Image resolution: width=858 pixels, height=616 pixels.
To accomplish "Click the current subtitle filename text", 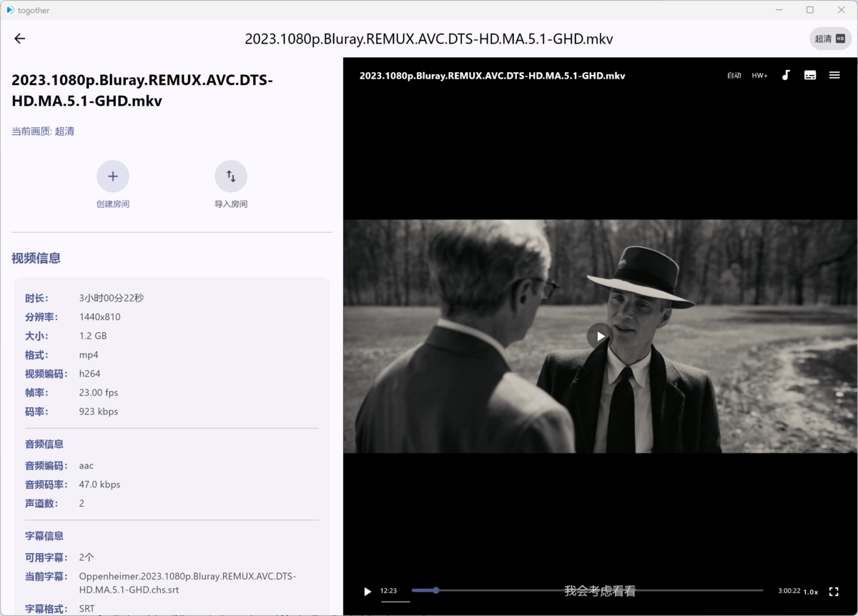I will (x=187, y=583).
